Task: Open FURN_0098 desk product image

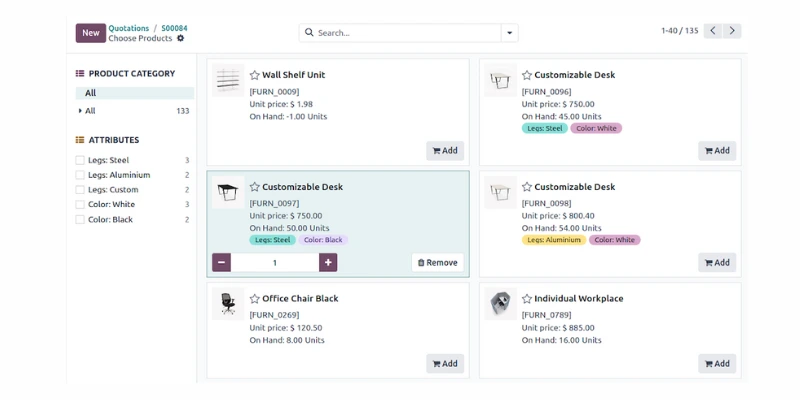Action: 501,192
